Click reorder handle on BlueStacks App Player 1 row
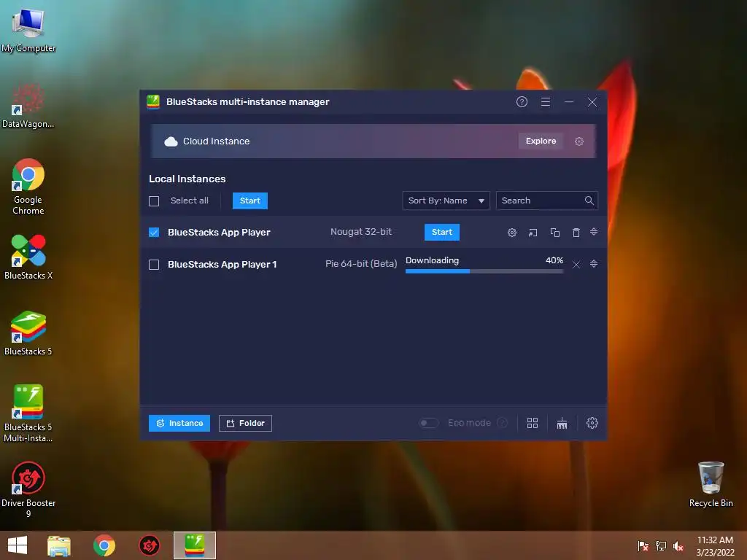747x560 pixels. 594,264
